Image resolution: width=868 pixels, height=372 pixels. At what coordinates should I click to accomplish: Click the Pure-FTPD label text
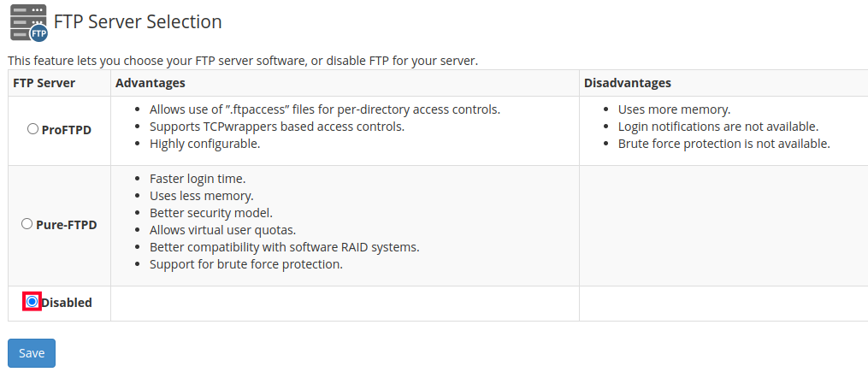point(66,225)
